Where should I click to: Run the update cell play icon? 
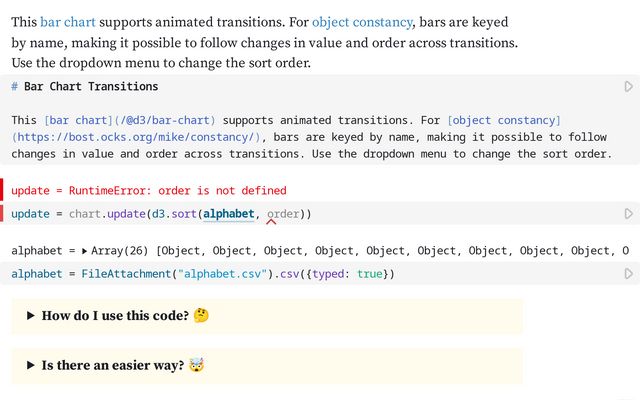[628, 214]
